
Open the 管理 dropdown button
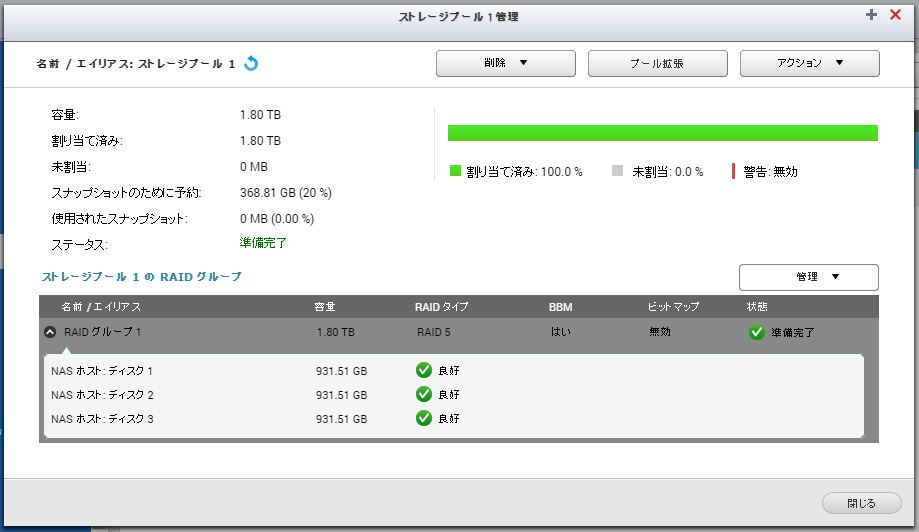809,277
